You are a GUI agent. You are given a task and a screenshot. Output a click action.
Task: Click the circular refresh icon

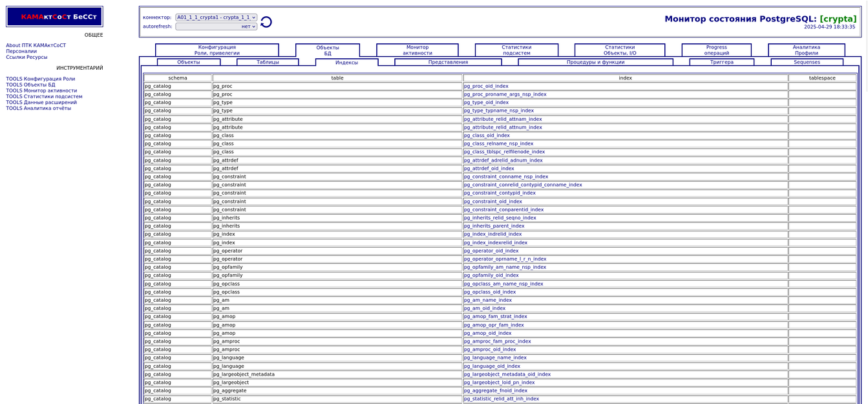(x=266, y=22)
